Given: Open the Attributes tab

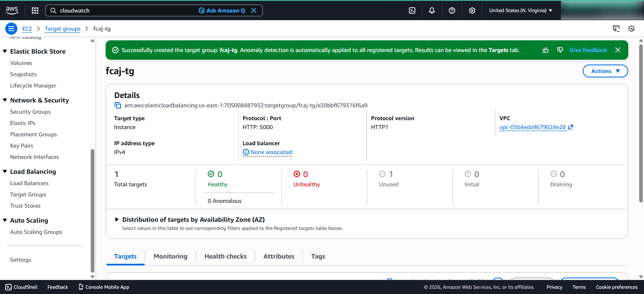Looking at the screenshot, I should [x=279, y=256].
